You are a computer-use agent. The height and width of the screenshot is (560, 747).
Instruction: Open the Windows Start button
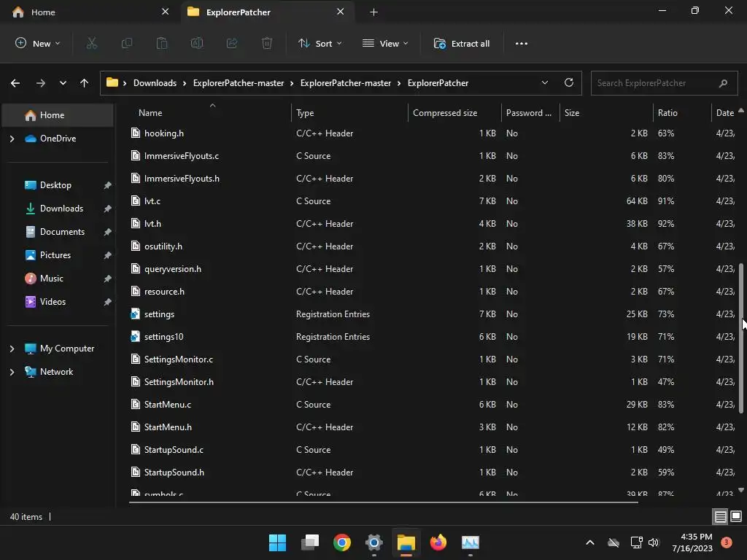tap(277, 542)
